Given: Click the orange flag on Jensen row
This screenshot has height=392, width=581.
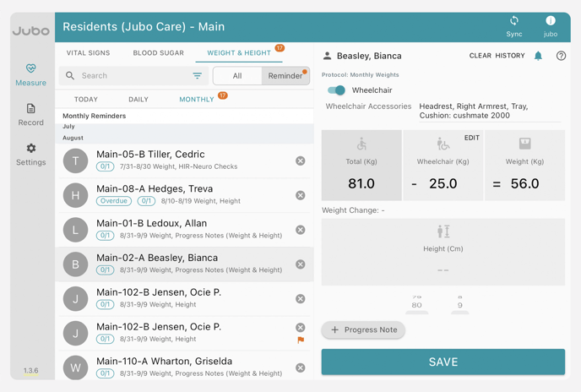Looking at the screenshot, I should click(301, 340).
